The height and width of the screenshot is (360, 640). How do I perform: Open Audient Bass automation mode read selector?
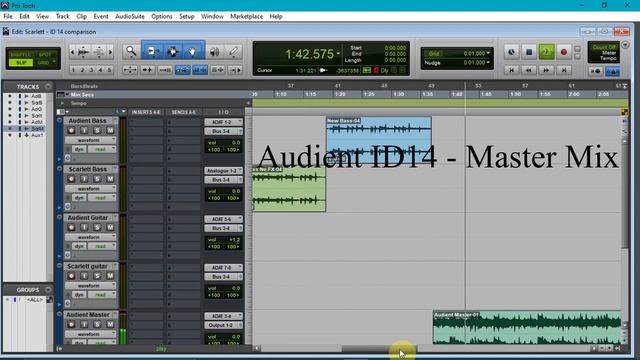102,149
